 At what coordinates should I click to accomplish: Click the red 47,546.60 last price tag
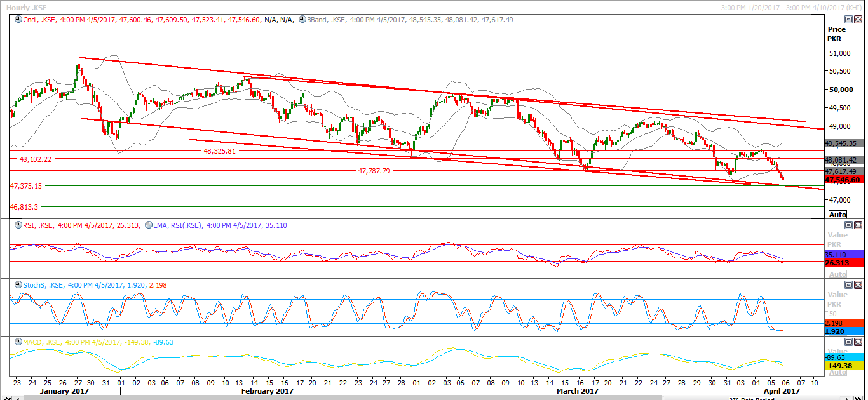843,180
